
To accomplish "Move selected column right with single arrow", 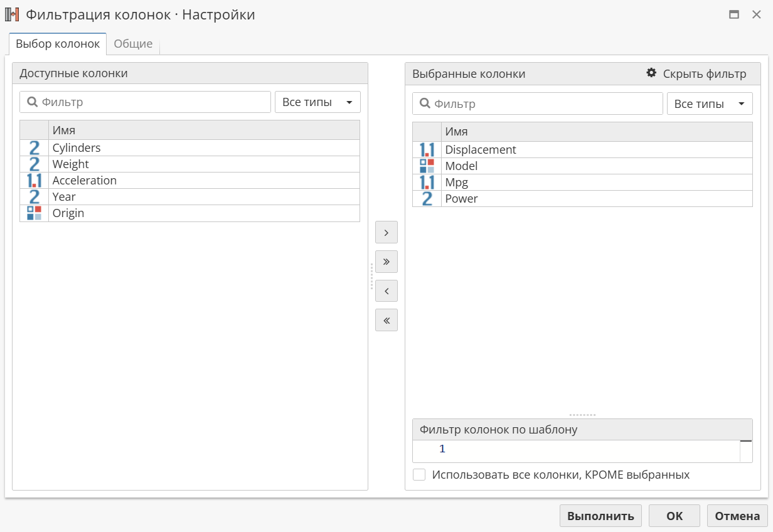I will click(x=386, y=233).
